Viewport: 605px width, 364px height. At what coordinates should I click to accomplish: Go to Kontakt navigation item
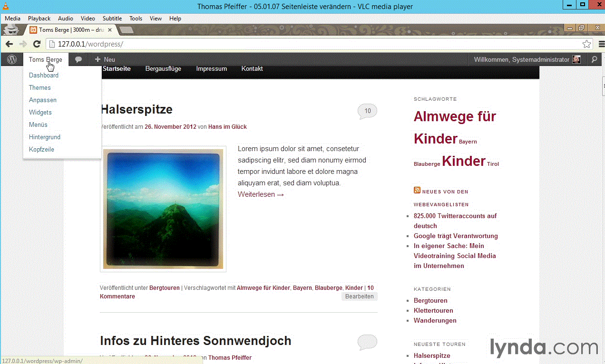[x=252, y=69]
